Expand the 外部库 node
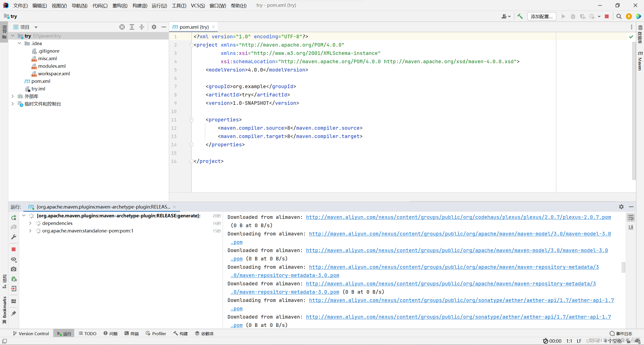The height and width of the screenshot is (345, 644). [13, 96]
